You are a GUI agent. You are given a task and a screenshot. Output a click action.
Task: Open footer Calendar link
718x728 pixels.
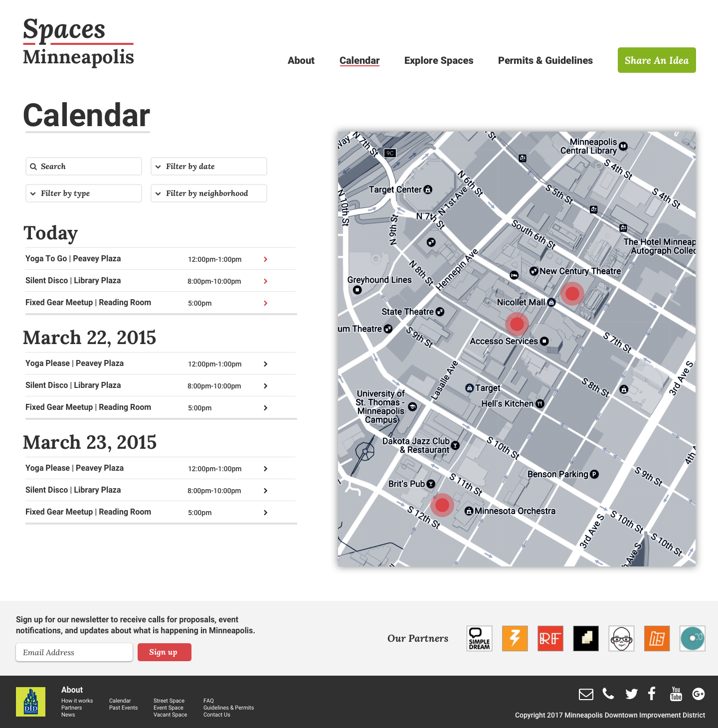tap(120, 701)
